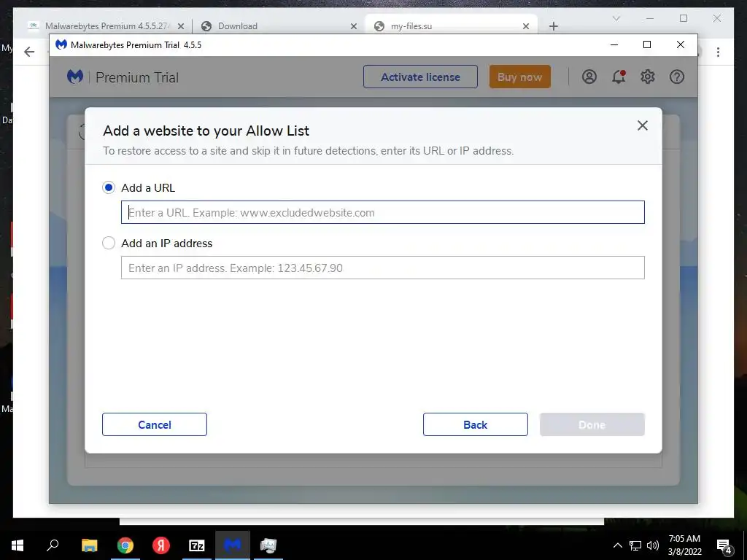747x560 pixels.
Task: Click the Activate license button
Action: [x=420, y=77]
